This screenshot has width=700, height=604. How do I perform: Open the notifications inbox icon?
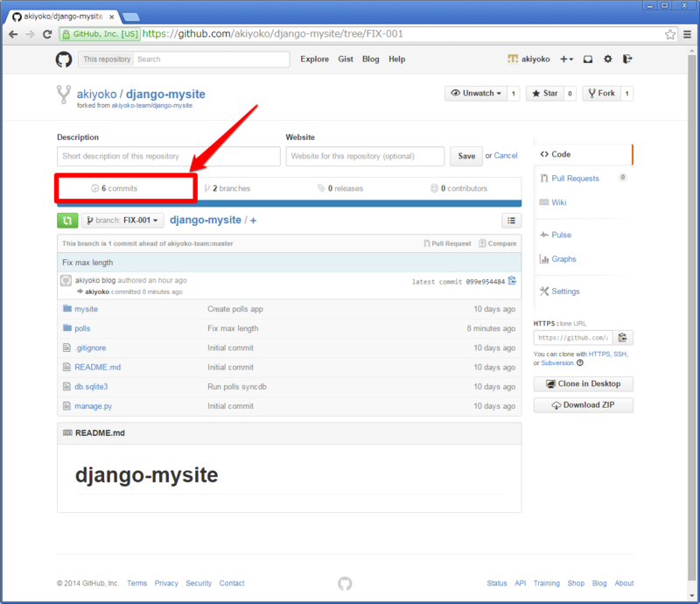click(x=588, y=59)
